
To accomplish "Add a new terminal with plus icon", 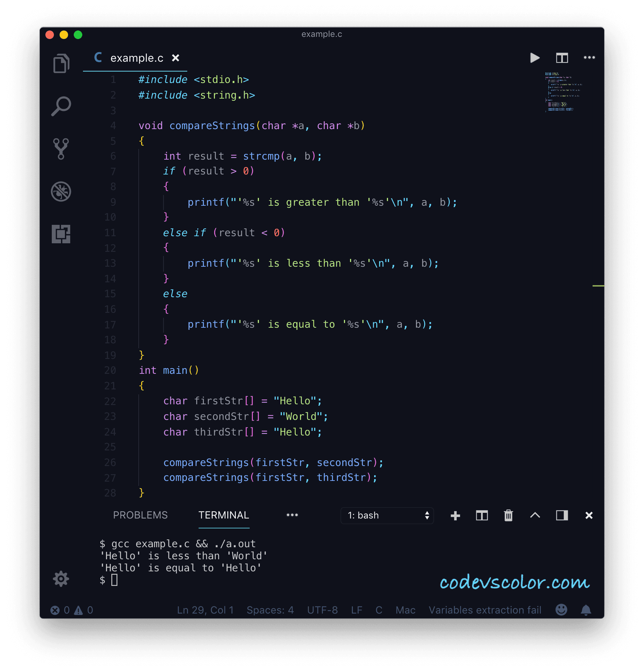I will pyautogui.click(x=455, y=515).
